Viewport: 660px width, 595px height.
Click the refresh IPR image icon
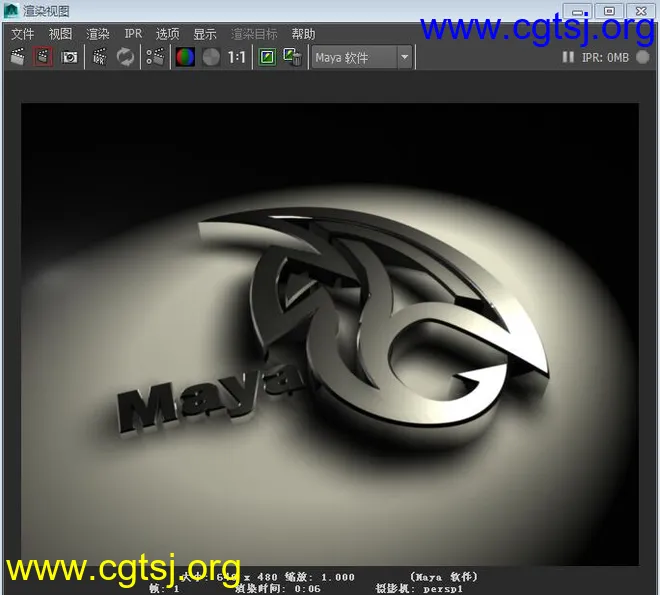(x=125, y=57)
